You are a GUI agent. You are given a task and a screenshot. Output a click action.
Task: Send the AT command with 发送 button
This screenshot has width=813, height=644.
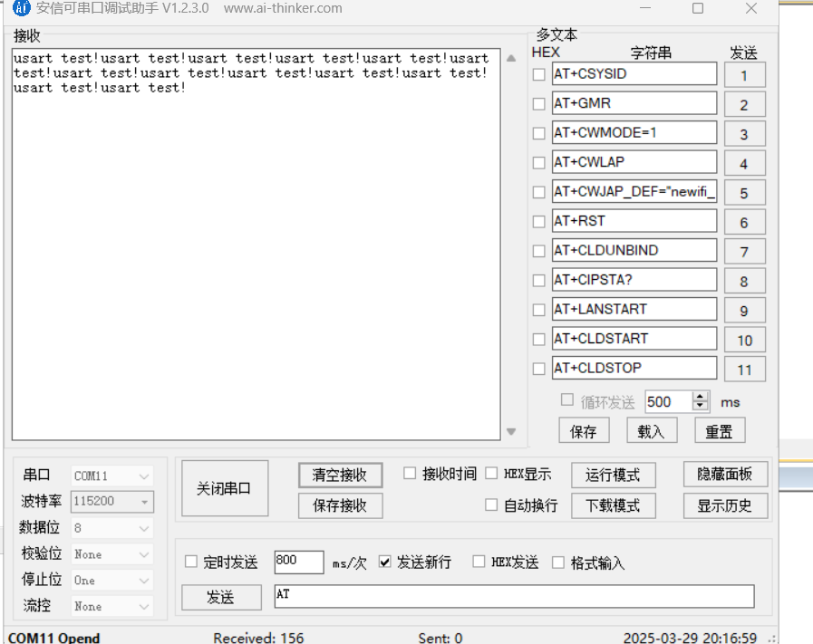[221, 597]
